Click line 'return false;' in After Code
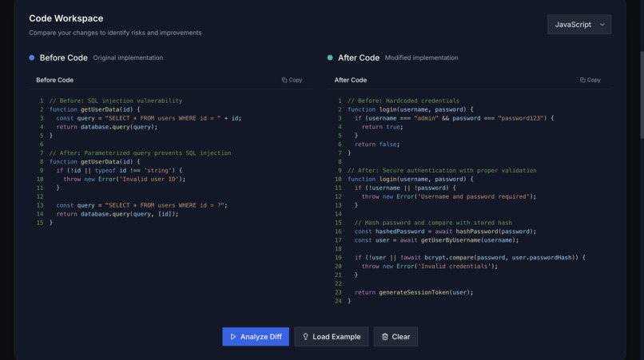Screen dimensions: 644x360 (x=377, y=144)
